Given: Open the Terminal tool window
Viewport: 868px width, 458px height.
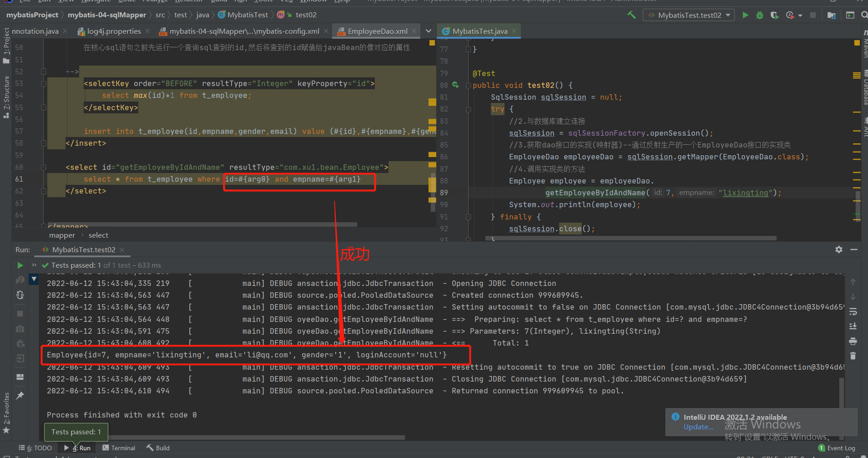Looking at the screenshot, I should (119, 448).
